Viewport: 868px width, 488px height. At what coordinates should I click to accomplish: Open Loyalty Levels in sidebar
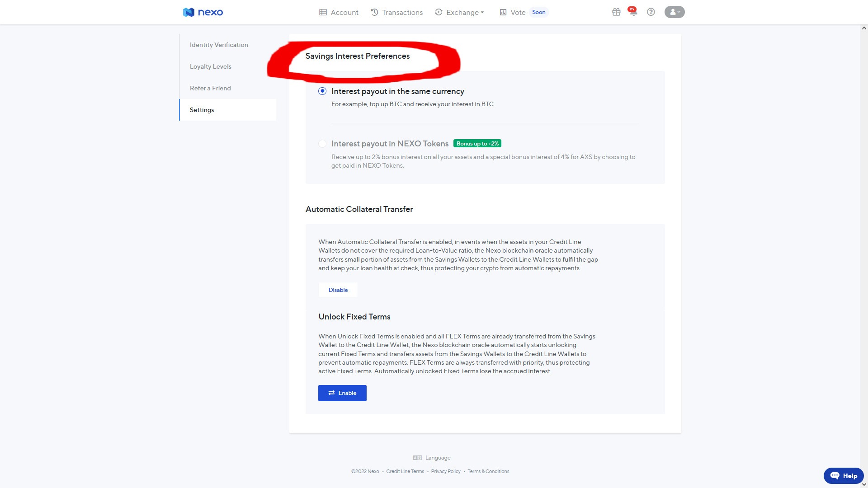coord(211,66)
